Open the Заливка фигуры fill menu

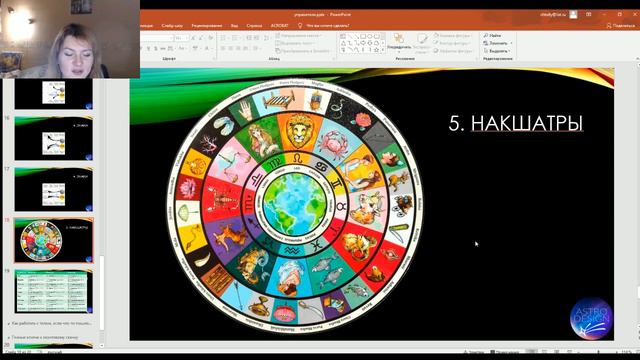[x=452, y=36]
